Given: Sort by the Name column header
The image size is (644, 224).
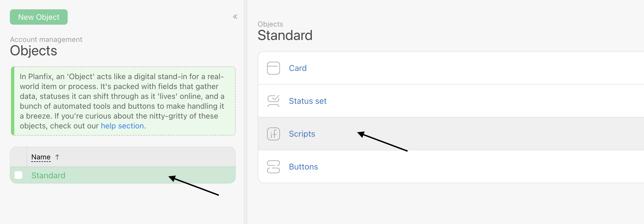Looking at the screenshot, I should [41, 157].
